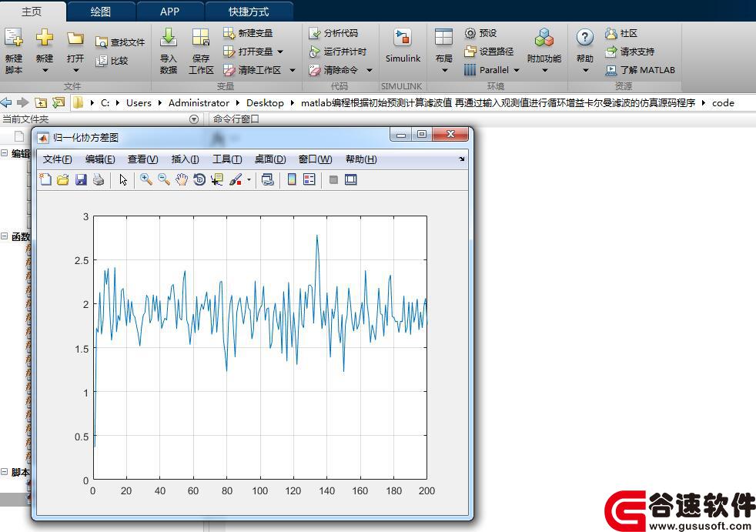Toggle the Pan hand tool

pos(181,180)
